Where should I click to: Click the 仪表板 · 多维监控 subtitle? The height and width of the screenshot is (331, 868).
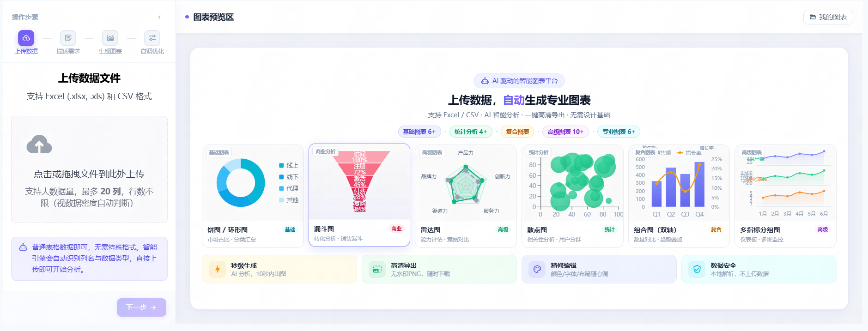pos(762,240)
